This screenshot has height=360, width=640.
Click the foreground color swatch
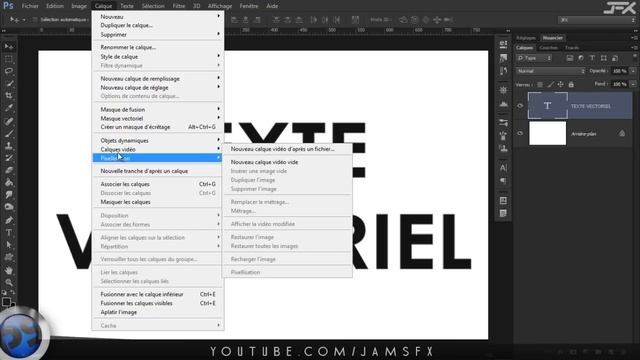coord(6,301)
